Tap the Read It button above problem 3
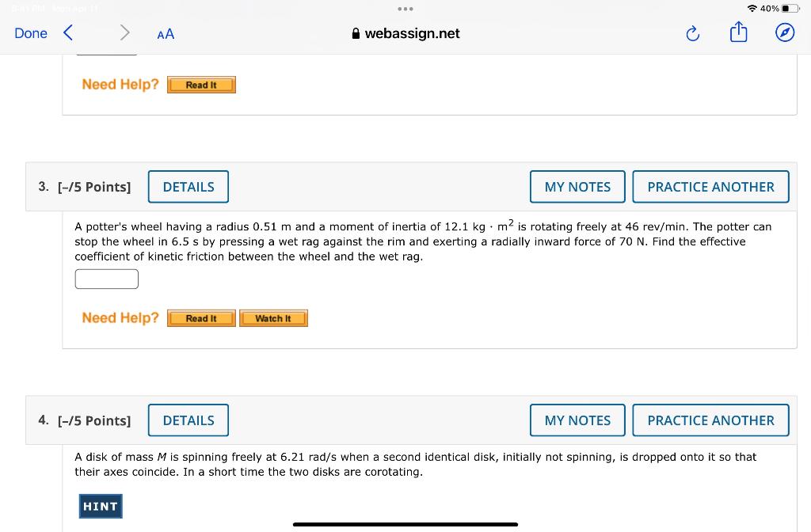Screen dimensions: 811x532 201,85
